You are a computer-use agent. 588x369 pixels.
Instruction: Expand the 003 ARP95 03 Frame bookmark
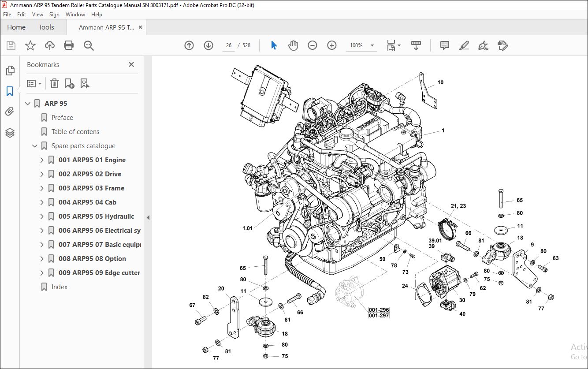point(42,188)
